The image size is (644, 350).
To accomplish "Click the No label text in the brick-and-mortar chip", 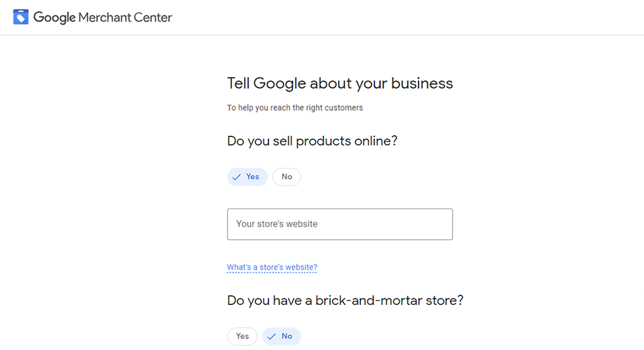I will 287,336.
